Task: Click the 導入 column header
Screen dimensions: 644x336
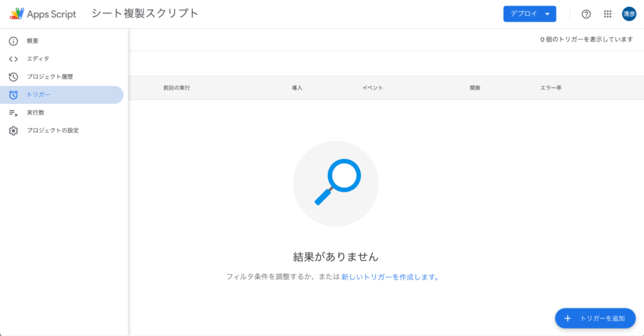Action: coord(297,88)
